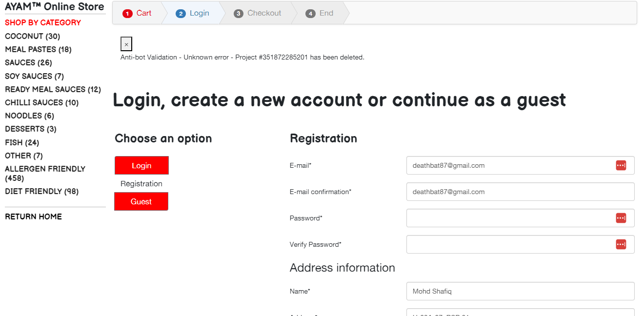The height and width of the screenshot is (316, 644).
Task: Browse the MEAL PASTES category
Action: (38, 50)
